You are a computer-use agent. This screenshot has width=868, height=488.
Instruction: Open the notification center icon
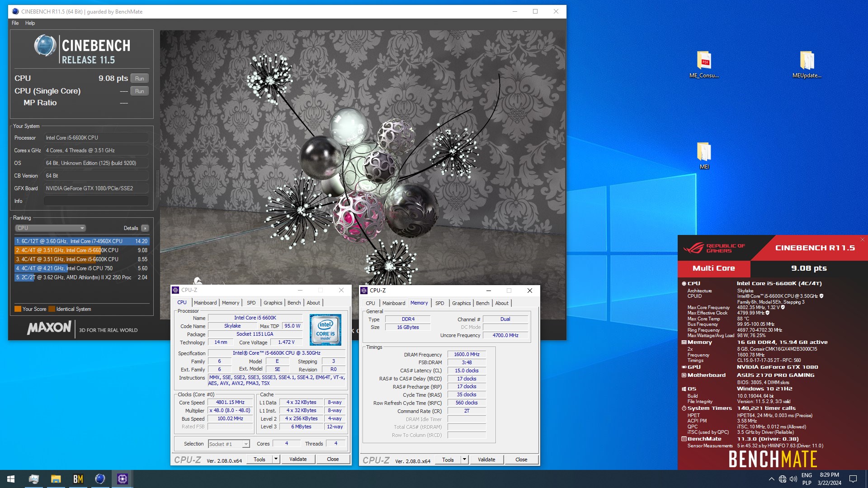click(x=853, y=479)
